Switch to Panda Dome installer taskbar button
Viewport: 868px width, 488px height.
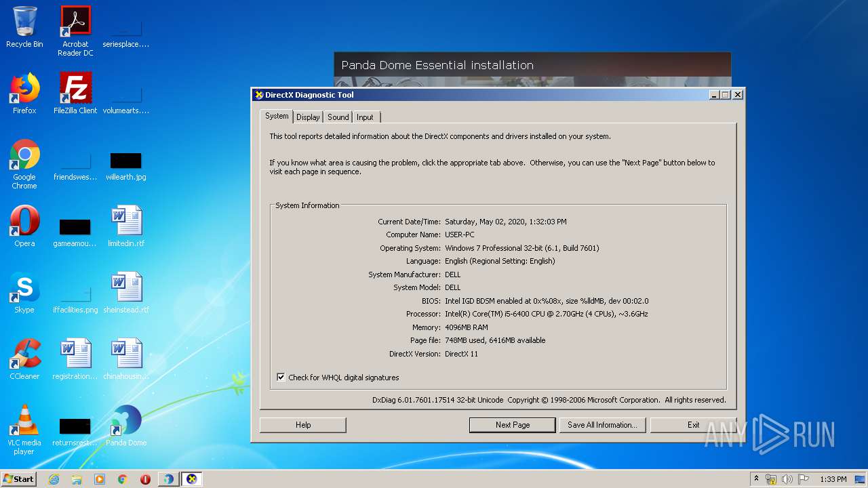[x=168, y=479]
